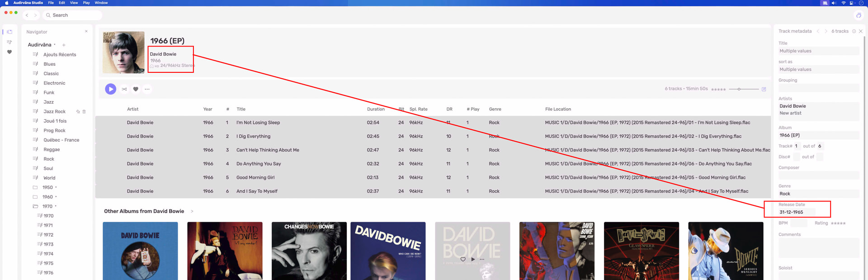Click New artist in Artists field

[x=790, y=113]
